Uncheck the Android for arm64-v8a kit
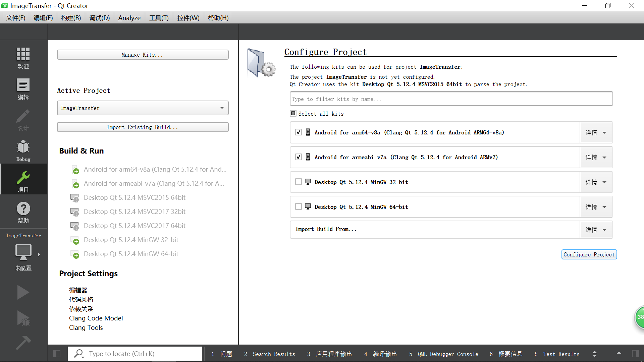Viewport: 644px width, 362px height. [299, 132]
